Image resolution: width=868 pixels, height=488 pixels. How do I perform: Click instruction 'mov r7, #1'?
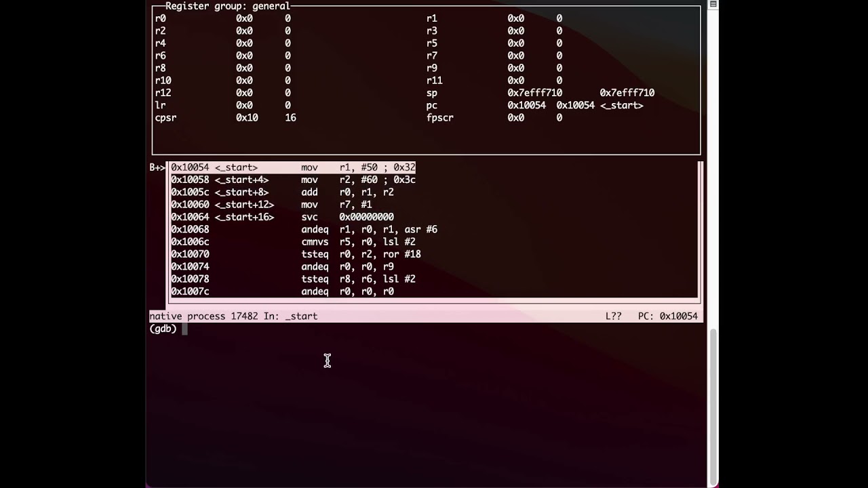pos(336,205)
